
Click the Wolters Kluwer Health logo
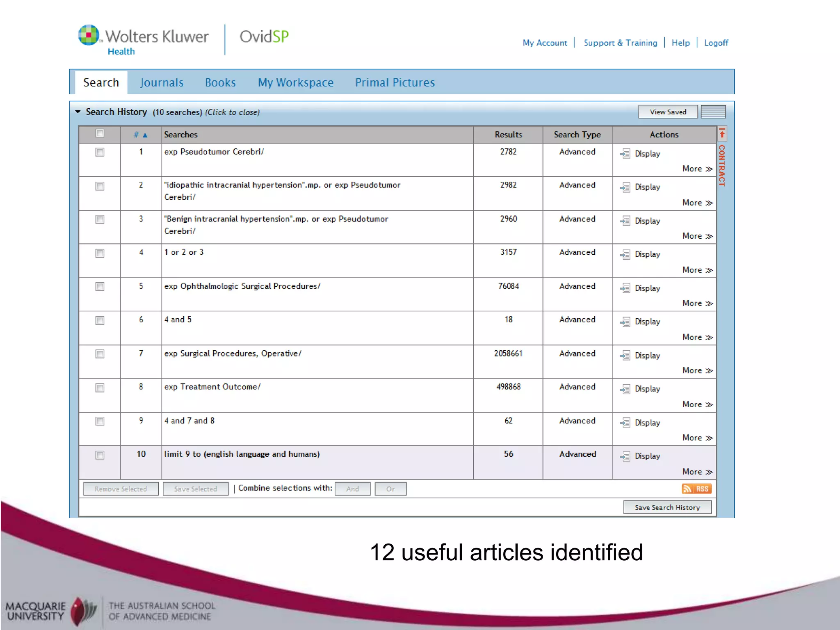click(144, 39)
